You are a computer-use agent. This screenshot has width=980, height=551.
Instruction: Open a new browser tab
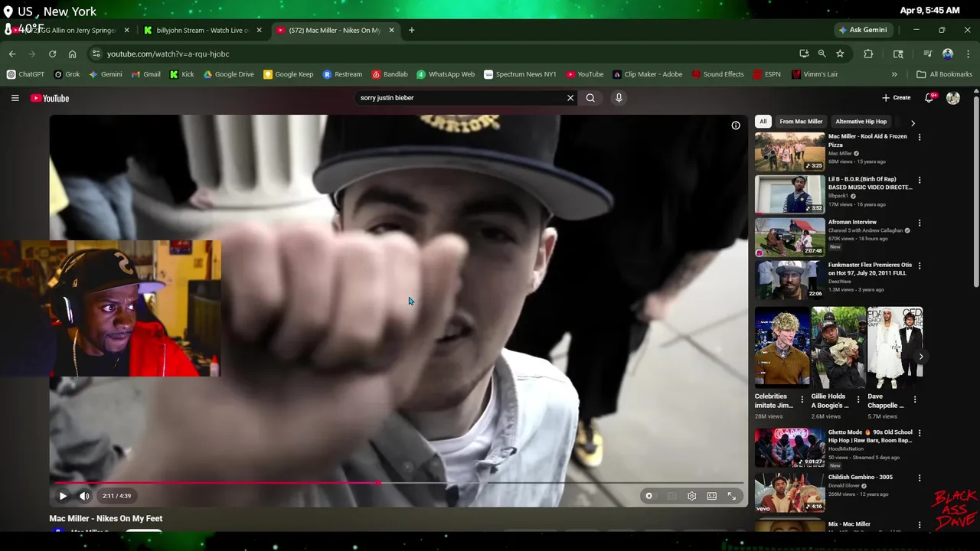tap(411, 31)
